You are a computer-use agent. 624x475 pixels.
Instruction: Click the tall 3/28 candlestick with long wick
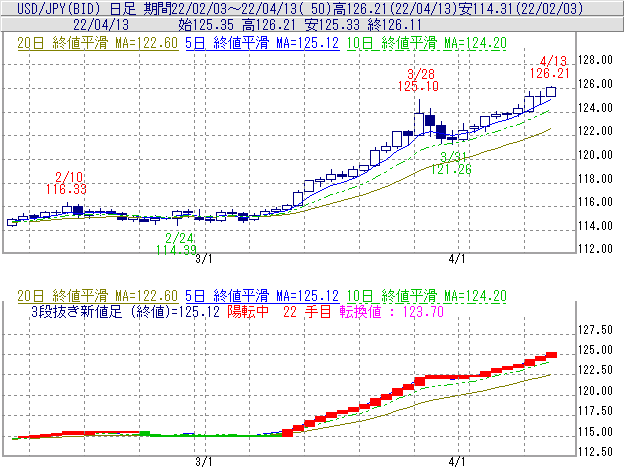click(x=419, y=119)
